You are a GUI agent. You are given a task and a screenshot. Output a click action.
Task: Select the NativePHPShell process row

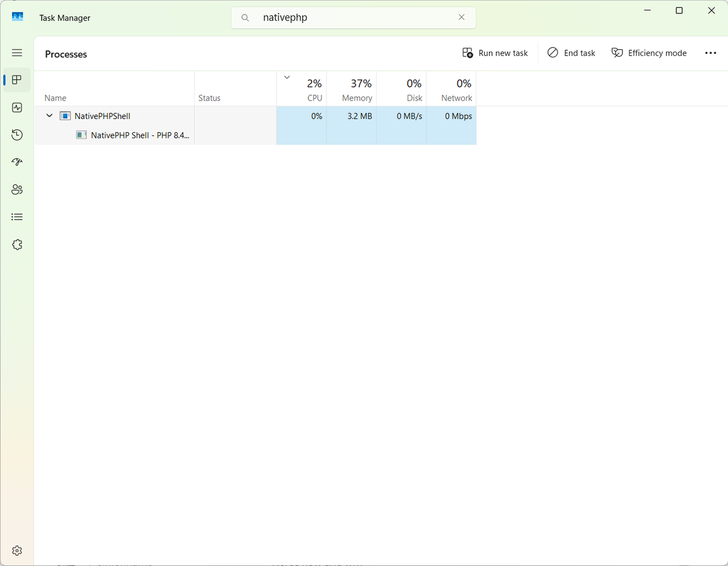tap(255, 116)
